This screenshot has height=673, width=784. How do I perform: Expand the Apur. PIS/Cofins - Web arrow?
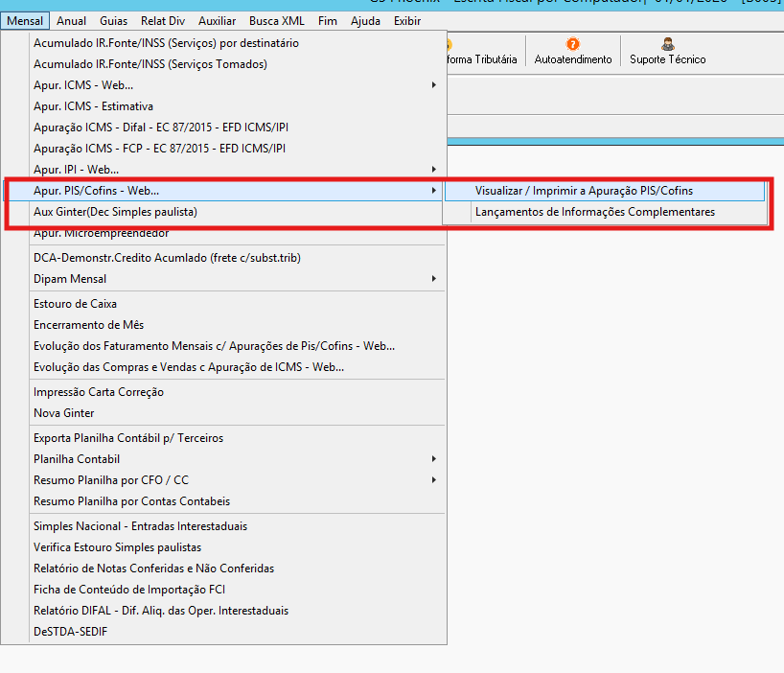click(x=434, y=191)
